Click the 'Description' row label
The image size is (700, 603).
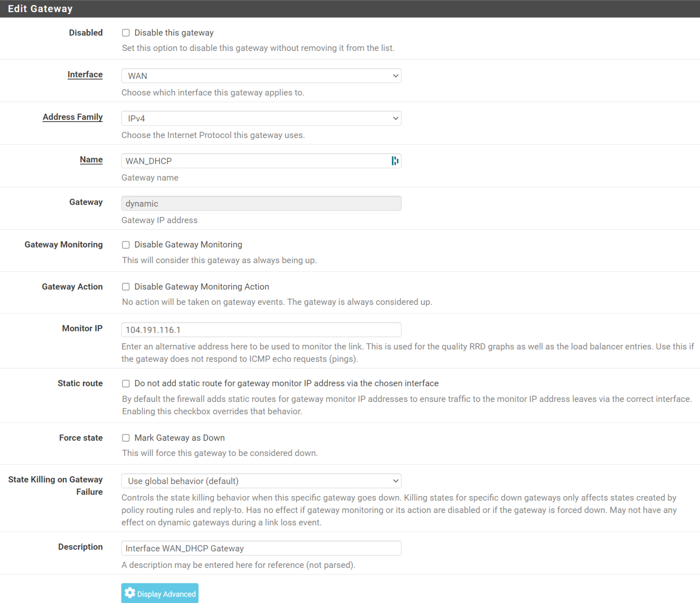(80, 547)
